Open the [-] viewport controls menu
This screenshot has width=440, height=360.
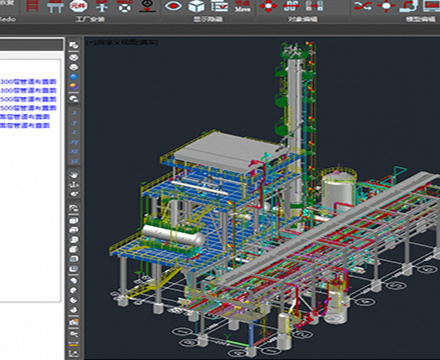pyautogui.click(x=89, y=42)
